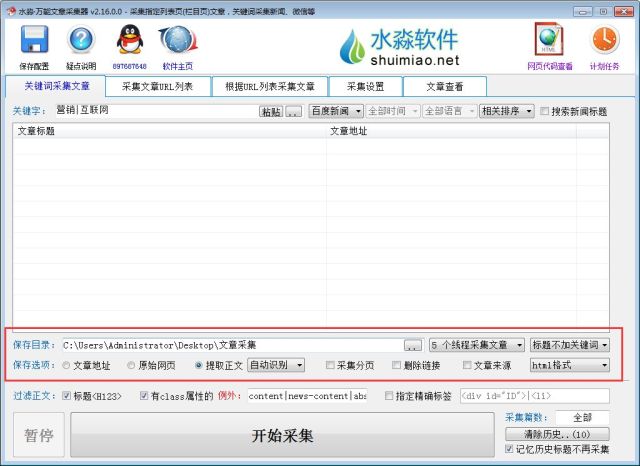This screenshot has height=466, width=640.
Task: Click the 粘贴 paste button
Action: click(x=271, y=111)
